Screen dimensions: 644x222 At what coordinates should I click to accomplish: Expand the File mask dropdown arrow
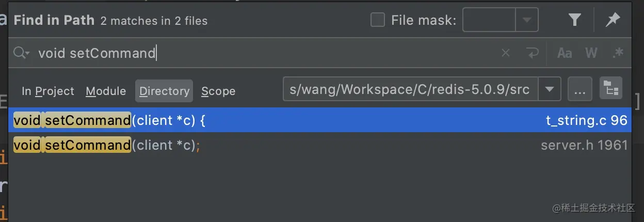[x=527, y=20]
